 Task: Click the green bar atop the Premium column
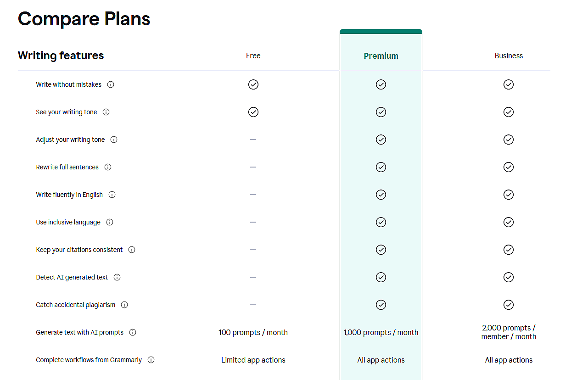381,32
